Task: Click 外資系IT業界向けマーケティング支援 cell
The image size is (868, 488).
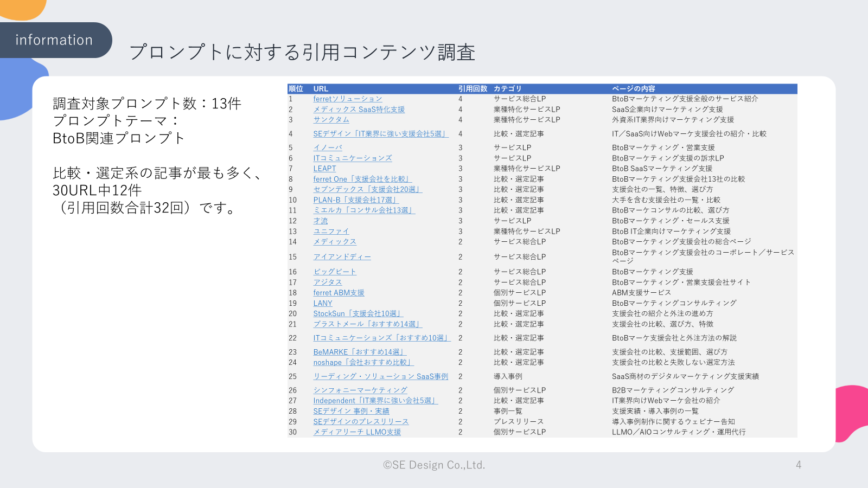Action: coord(673,119)
